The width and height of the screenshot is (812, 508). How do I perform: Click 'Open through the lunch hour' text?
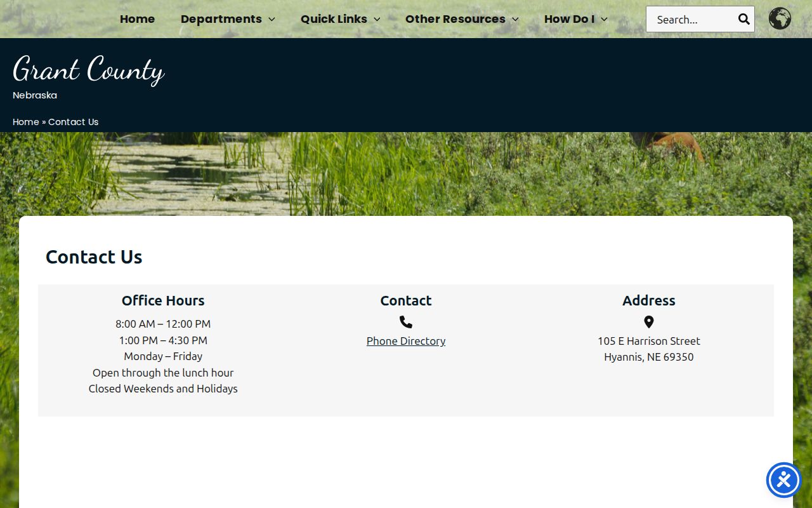coord(163,373)
